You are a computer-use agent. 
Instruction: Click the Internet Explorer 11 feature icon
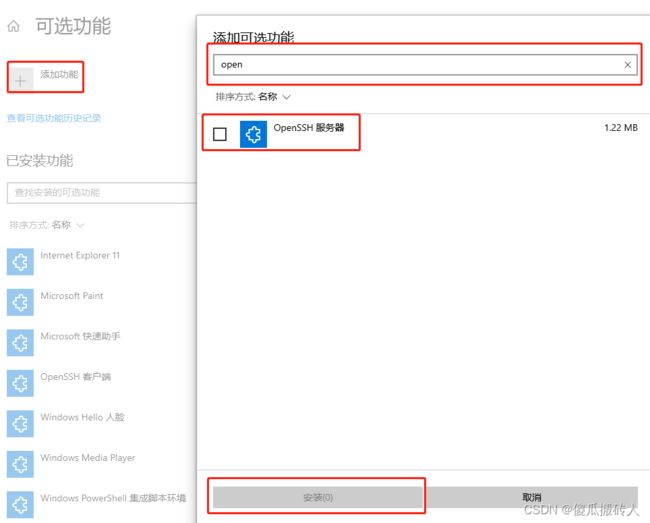coord(20,262)
